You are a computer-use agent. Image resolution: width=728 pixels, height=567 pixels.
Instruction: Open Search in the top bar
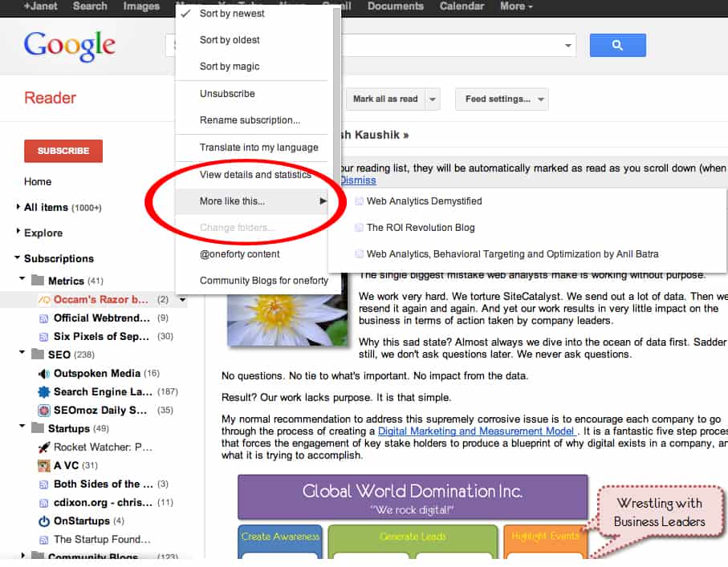tap(90, 6)
